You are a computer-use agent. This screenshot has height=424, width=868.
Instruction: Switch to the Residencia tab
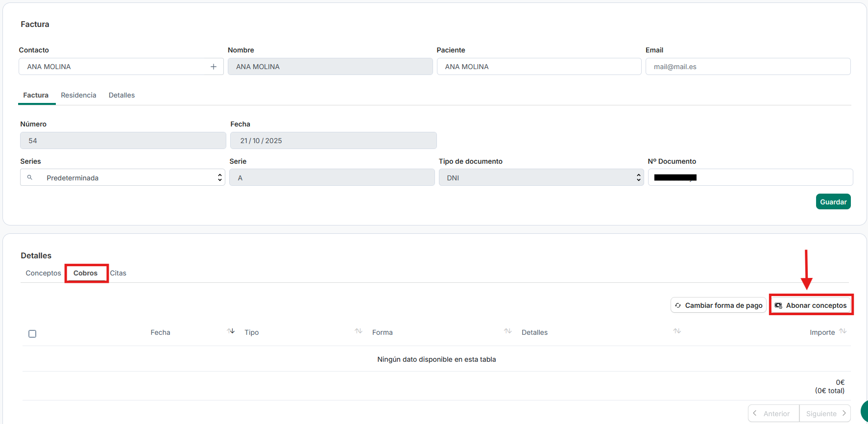click(78, 95)
